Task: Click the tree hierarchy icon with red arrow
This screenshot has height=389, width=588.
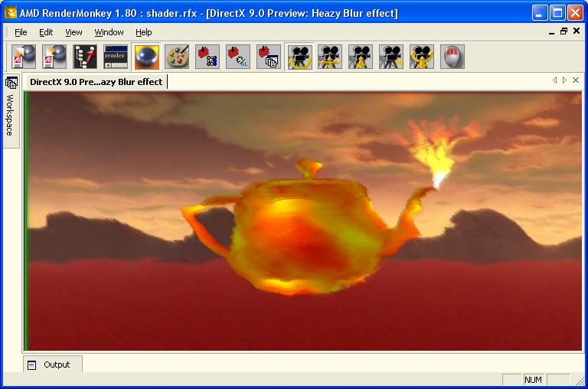Action: coord(85,57)
